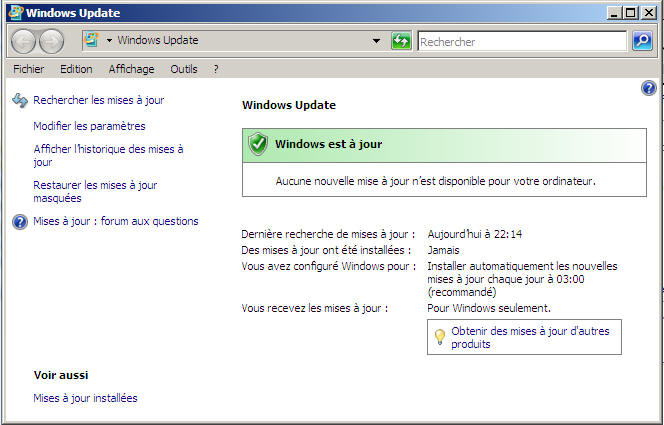Click Aucune nouvelle mise à jour message text
664x425 pixels.
coord(436,182)
